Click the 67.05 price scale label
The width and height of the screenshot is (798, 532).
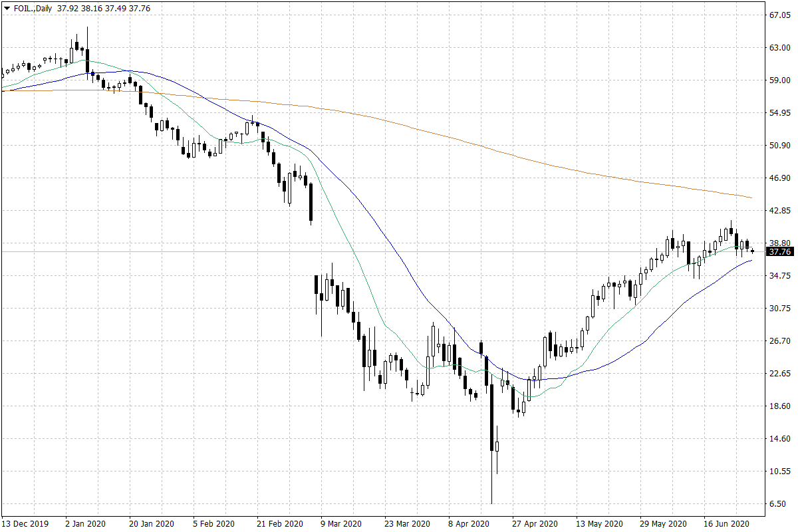click(779, 15)
